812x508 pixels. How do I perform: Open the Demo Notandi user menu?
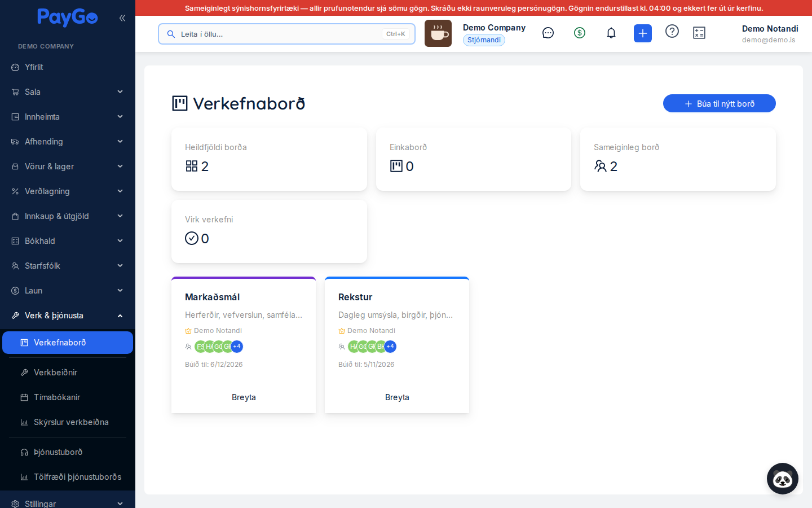[770, 34]
